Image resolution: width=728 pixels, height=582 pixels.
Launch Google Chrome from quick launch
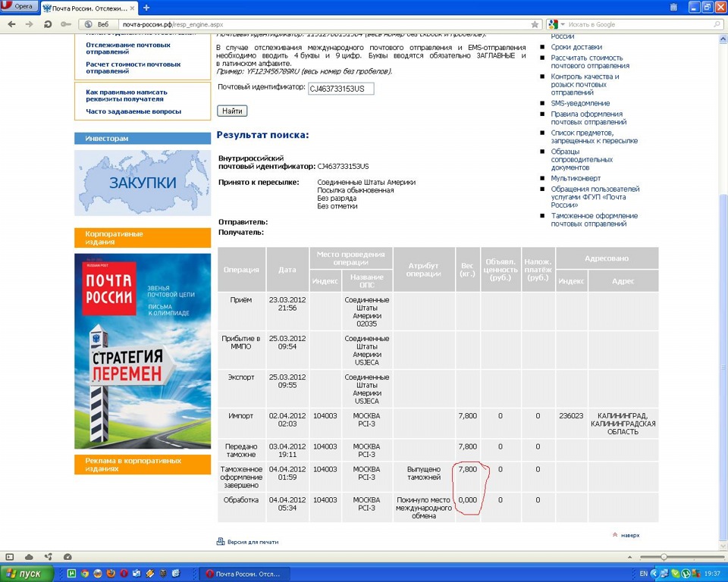[84, 574]
